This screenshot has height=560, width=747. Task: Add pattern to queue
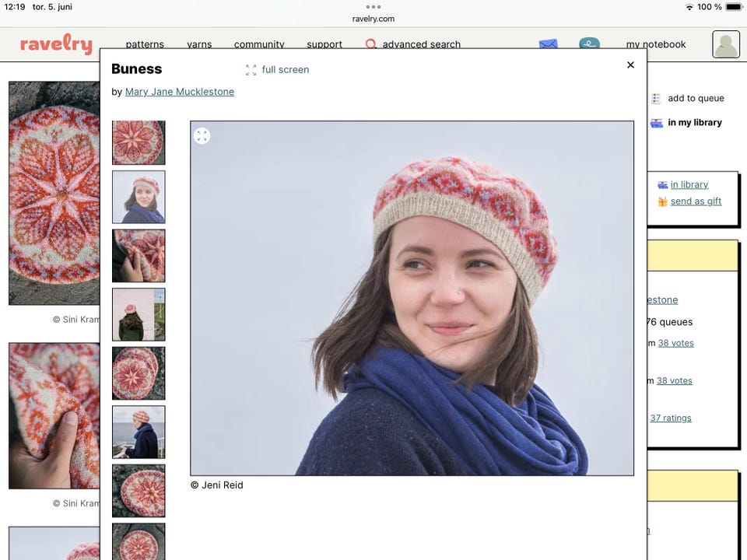696,98
